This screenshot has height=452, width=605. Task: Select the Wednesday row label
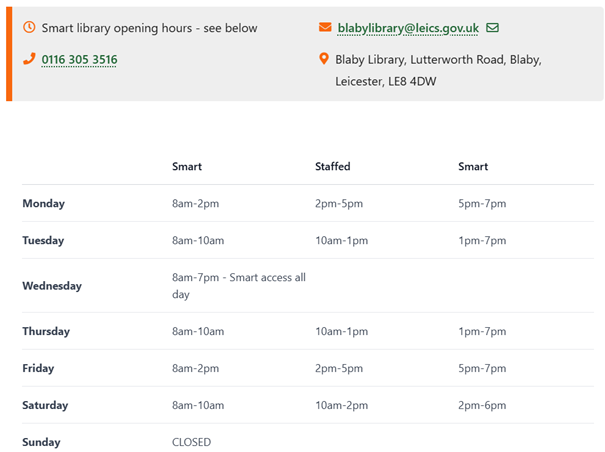tap(52, 286)
